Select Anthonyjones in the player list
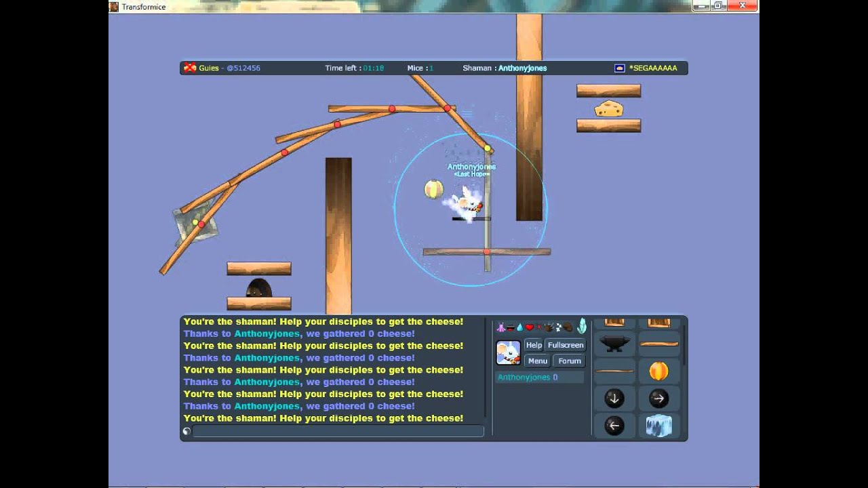 540,378
